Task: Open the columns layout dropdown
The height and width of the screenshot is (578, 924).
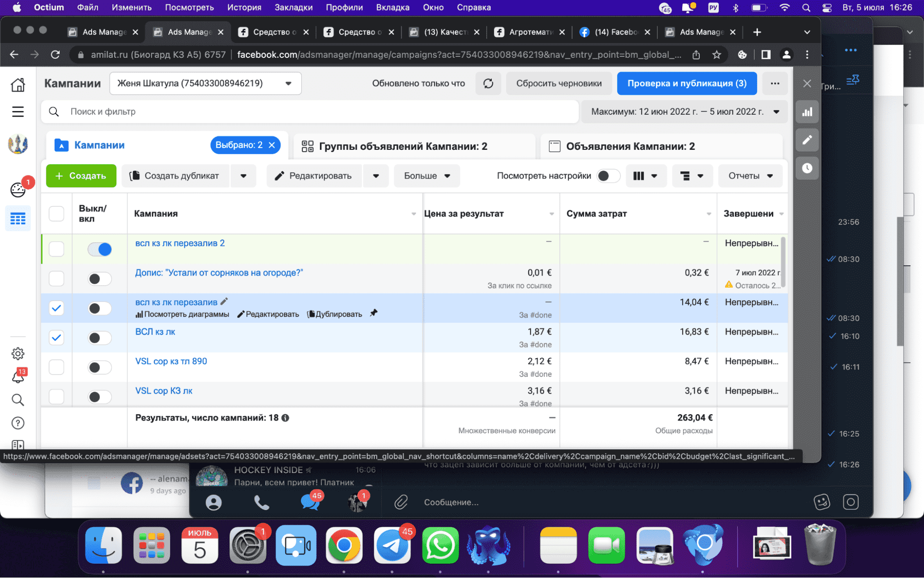Action: click(646, 176)
